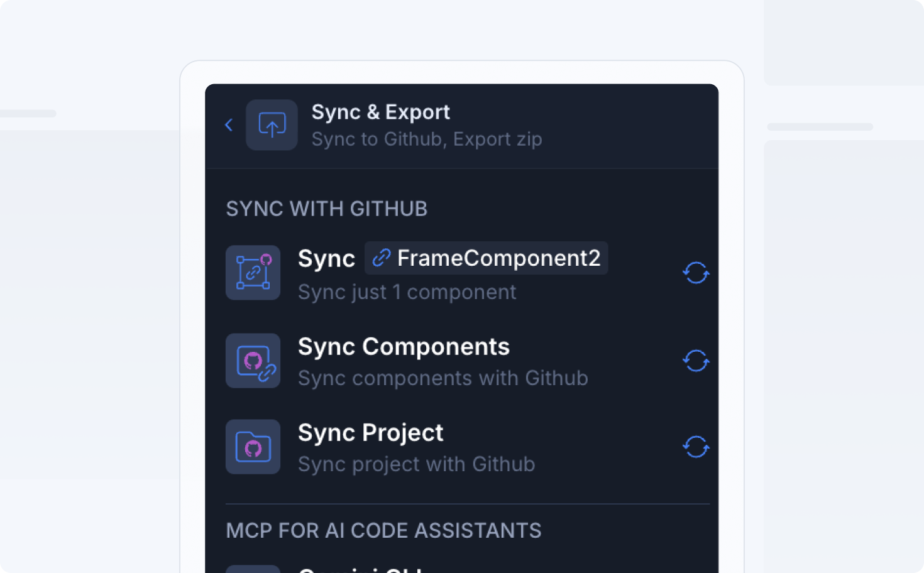Select the framed component link icon beside Sync

point(253,273)
